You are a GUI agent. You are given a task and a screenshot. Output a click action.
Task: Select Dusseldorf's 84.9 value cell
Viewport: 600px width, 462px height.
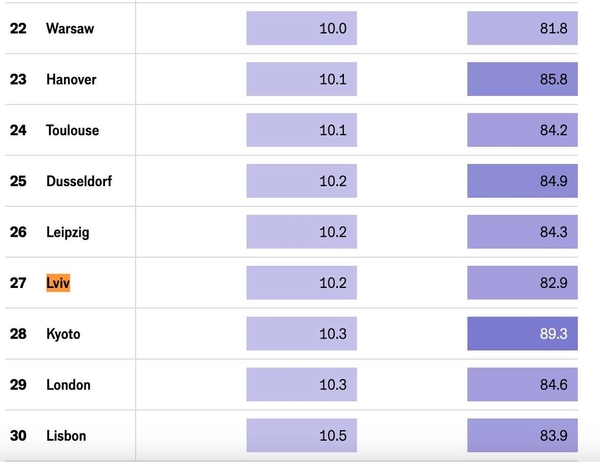522,181
